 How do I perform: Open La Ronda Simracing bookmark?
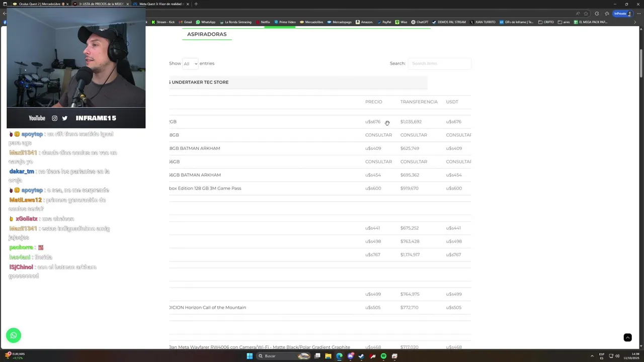(x=235, y=22)
